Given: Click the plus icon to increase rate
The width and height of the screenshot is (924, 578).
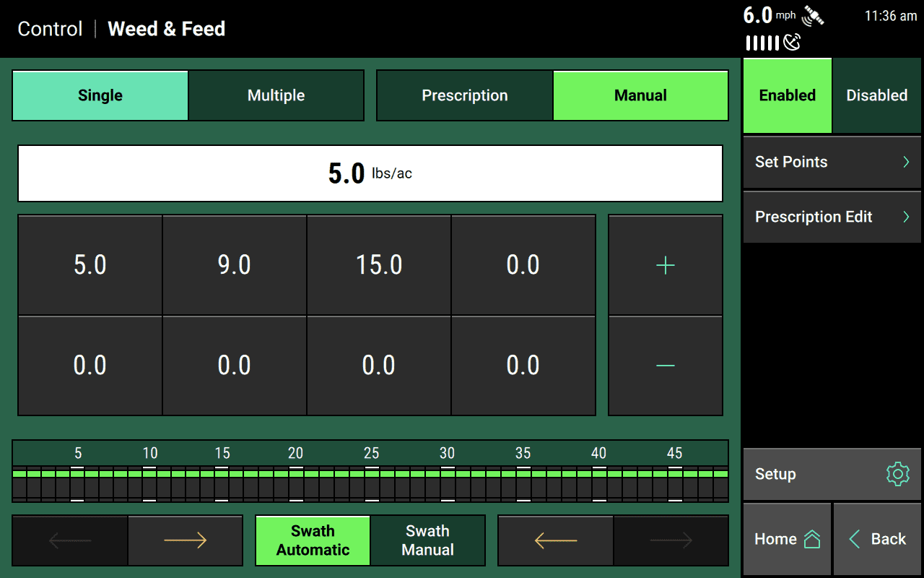Looking at the screenshot, I should [x=665, y=265].
